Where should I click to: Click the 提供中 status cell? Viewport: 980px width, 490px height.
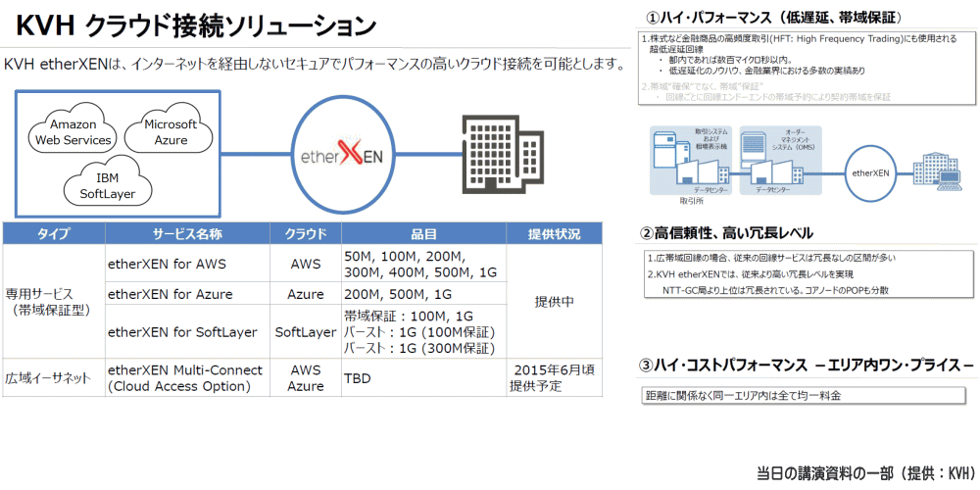coord(555,301)
